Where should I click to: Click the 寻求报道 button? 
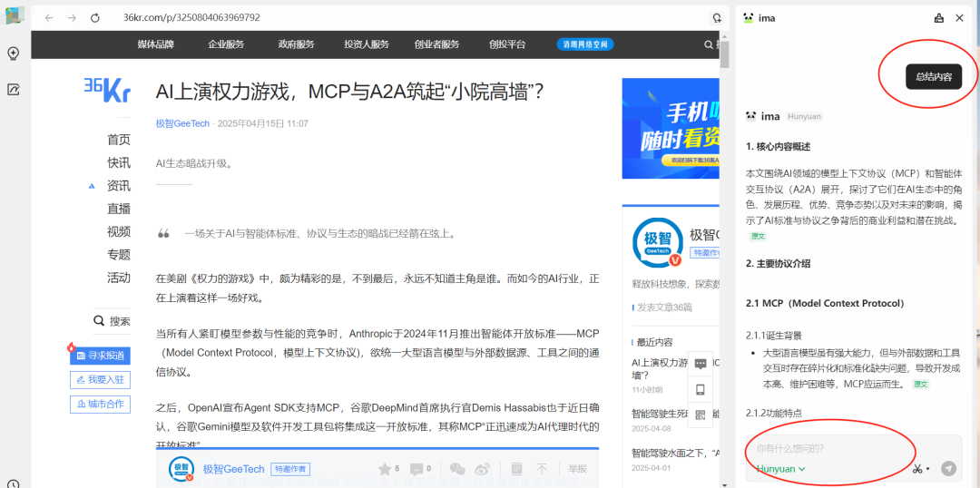click(100, 356)
